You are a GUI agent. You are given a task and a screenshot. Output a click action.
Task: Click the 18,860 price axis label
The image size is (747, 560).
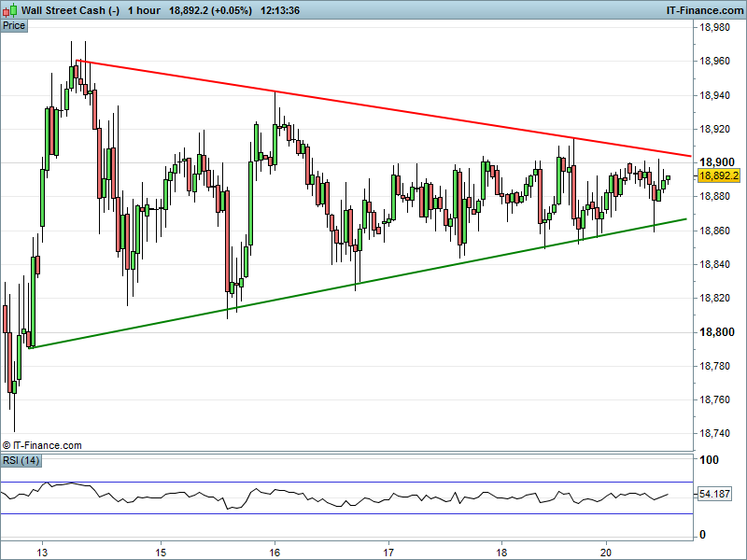coord(714,231)
